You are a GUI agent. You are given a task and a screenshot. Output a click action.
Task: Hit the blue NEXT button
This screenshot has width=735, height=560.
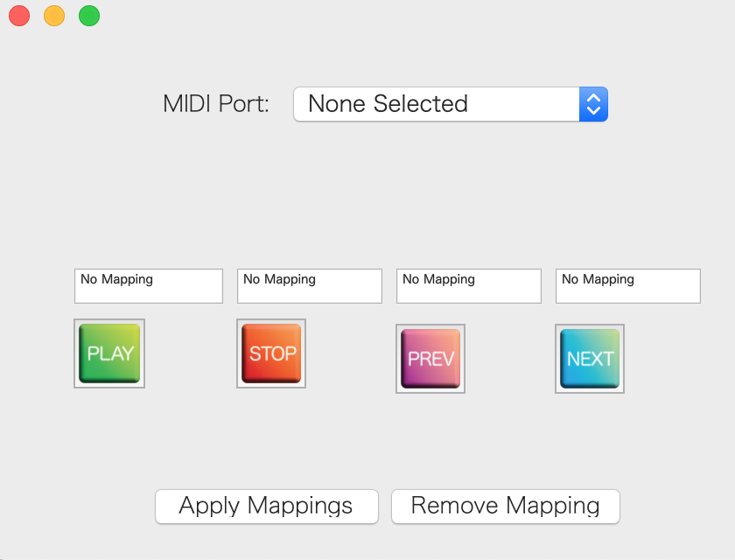click(x=590, y=359)
